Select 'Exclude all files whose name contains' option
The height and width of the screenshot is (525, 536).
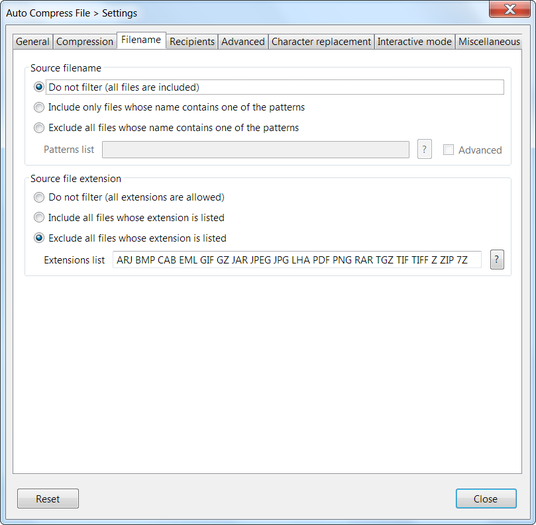pyautogui.click(x=39, y=128)
